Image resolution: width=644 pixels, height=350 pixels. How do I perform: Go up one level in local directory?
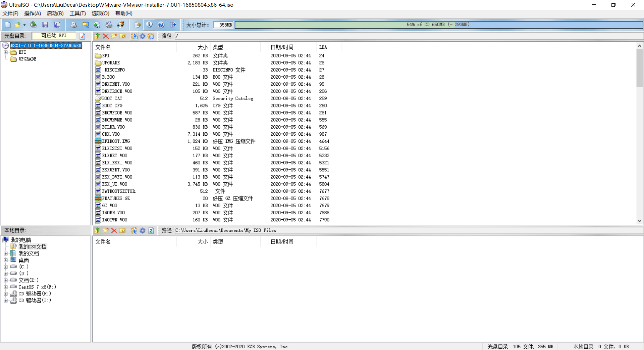tap(97, 230)
